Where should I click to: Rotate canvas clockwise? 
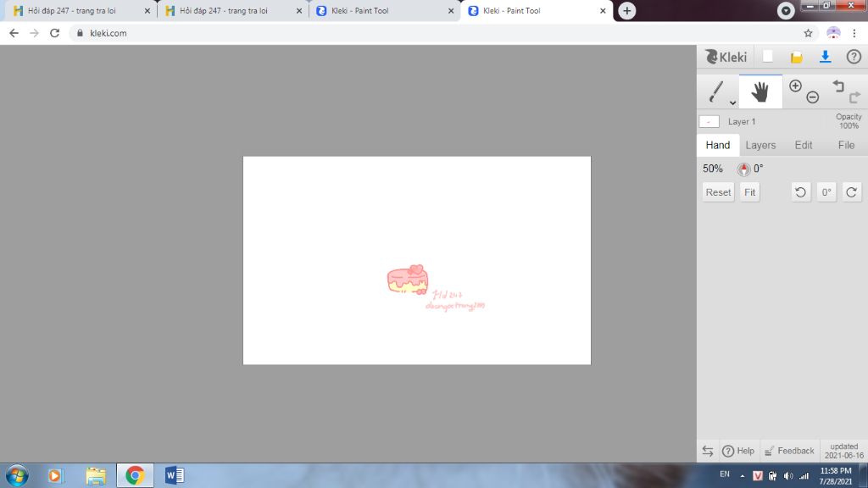tap(851, 192)
